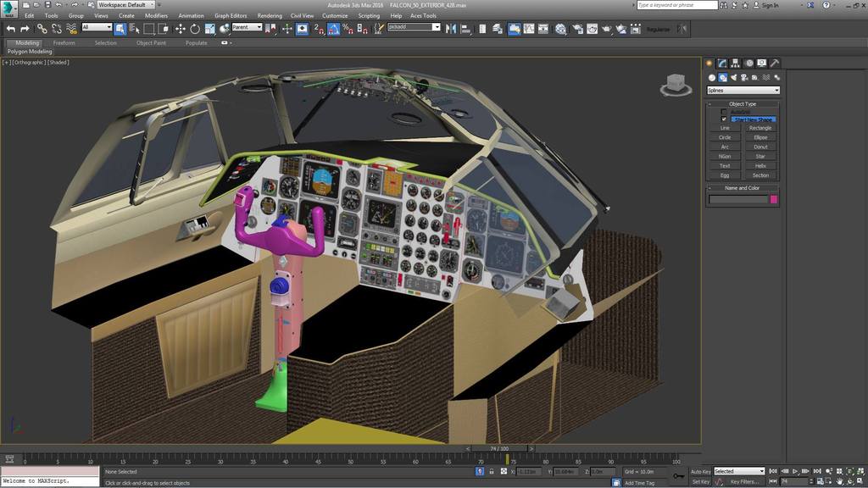The width and height of the screenshot is (868, 488).
Task: Toggle the Auto Key animation mode
Action: [700, 471]
